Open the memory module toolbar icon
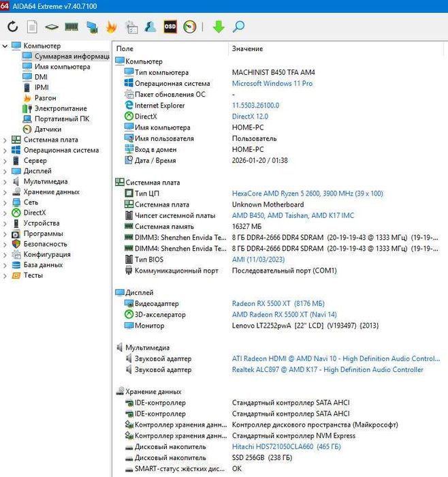 tap(71, 27)
